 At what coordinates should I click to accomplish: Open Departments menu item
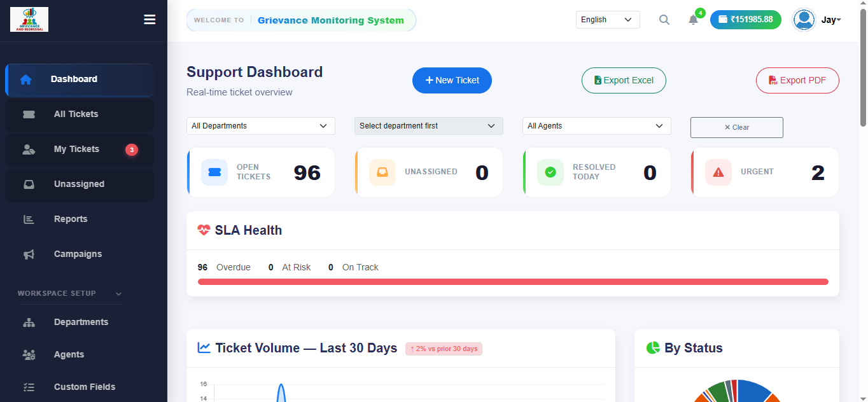[80, 322]
